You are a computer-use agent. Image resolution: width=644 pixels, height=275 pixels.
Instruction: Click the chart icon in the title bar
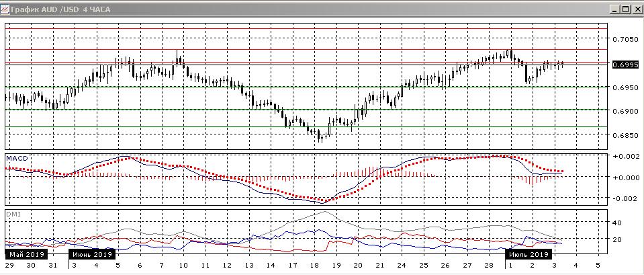pyautogui.click(x=6, y=9)
